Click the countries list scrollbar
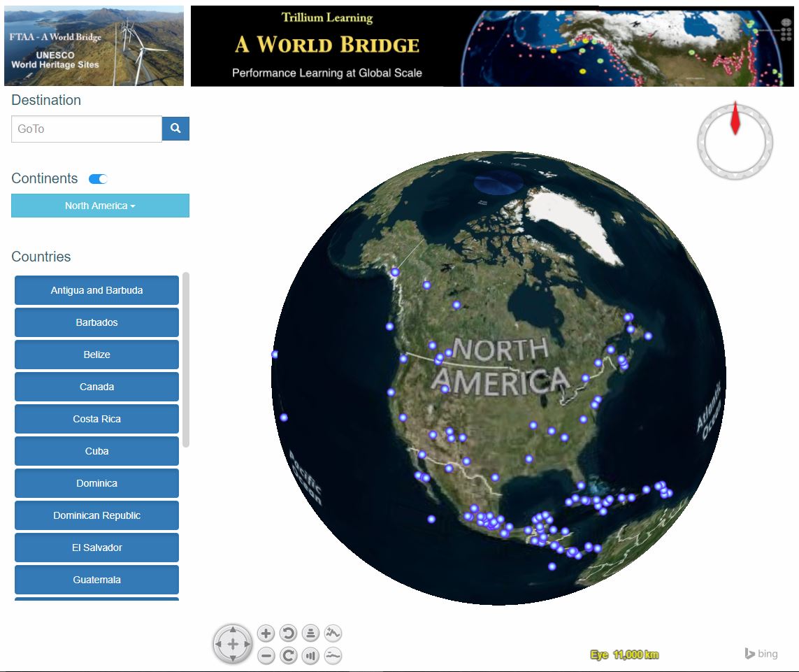This screenshot has width=799, height=672. 186,360
